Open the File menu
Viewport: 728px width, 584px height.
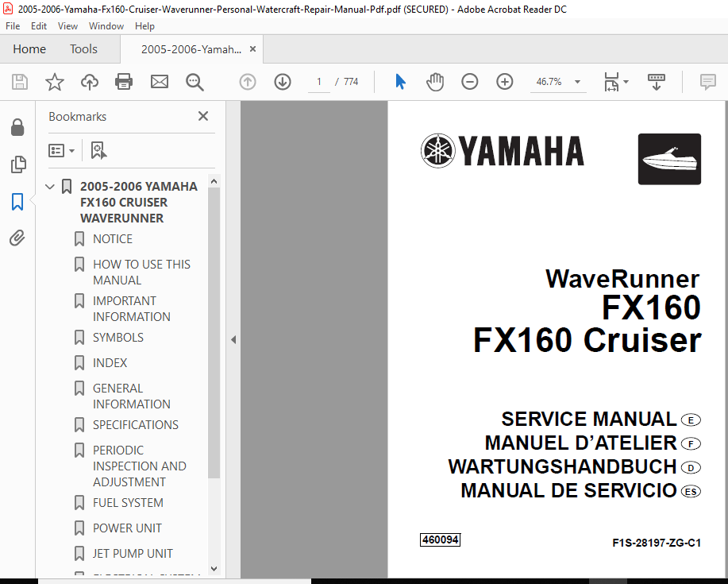pos(13,26)
